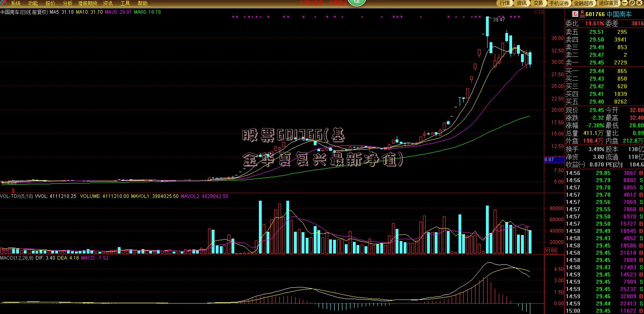
Task: Click the latest cyan candlestick on chart
Action: click(x=530, y=58)
